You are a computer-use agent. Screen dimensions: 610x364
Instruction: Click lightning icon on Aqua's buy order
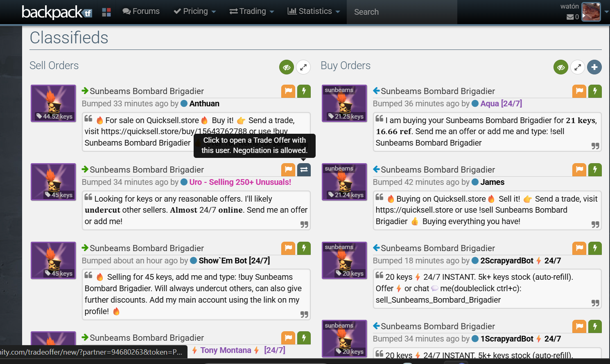coord(595,91)
